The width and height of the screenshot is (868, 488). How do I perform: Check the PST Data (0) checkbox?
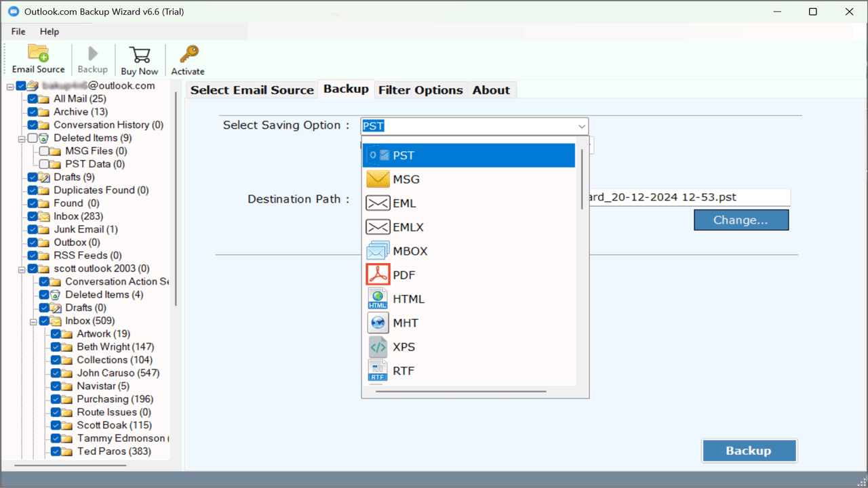click(44, 164)
